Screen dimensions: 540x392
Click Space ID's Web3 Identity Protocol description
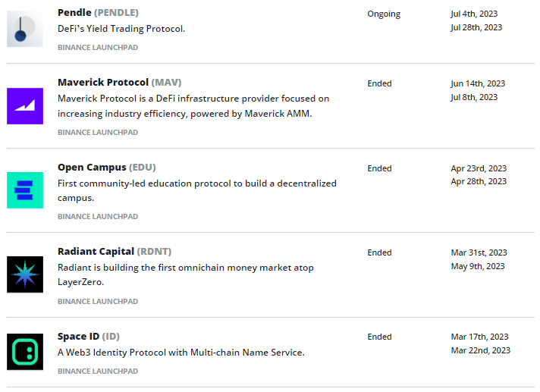click(181, 353)
